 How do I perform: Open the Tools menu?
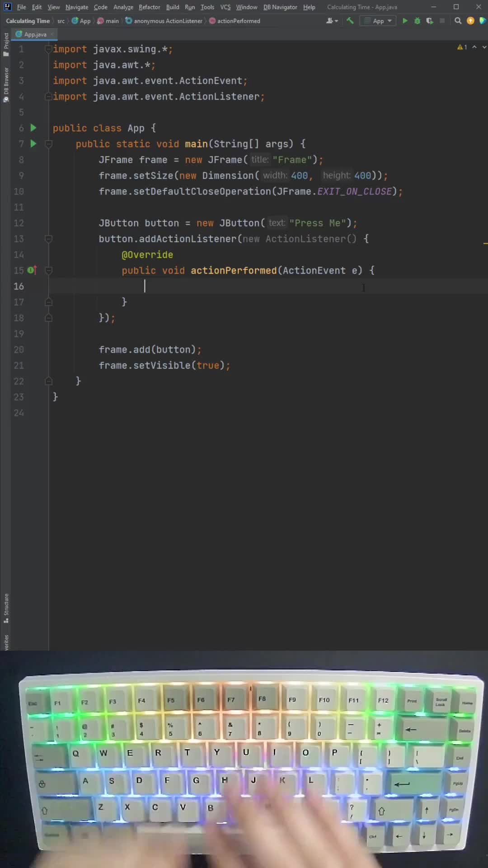(x=207, y=7)
